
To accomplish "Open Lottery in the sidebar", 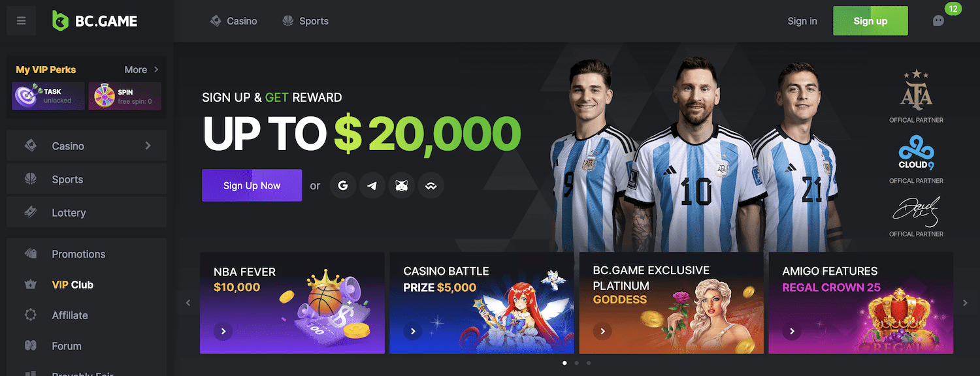I will [x=87, y=212].
